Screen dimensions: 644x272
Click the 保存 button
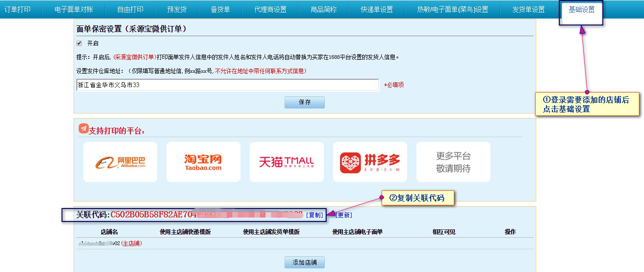(x=304, y=102)
